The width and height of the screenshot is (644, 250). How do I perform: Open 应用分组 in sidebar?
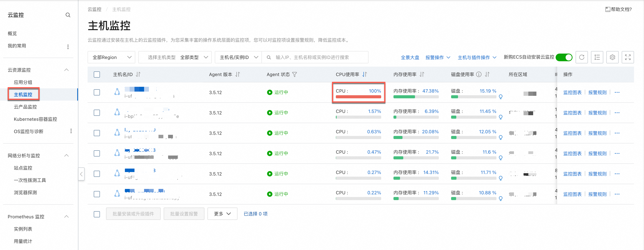[23, 82]
